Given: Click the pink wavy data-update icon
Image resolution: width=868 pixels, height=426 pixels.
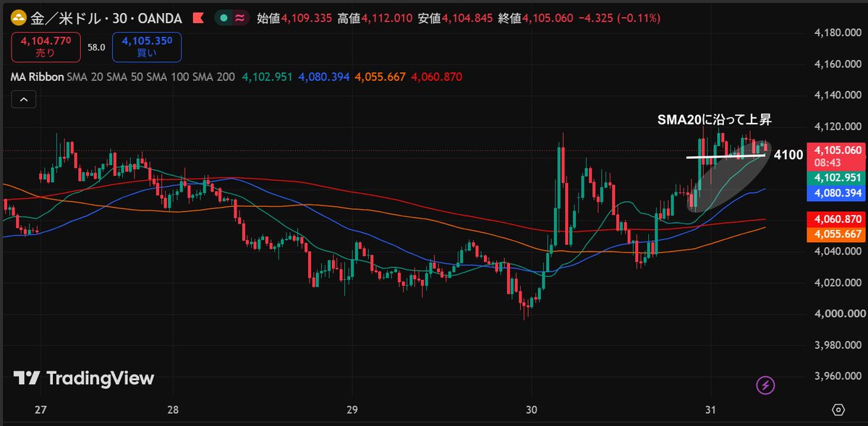Looking at the screenshot, I should point(240,17).
